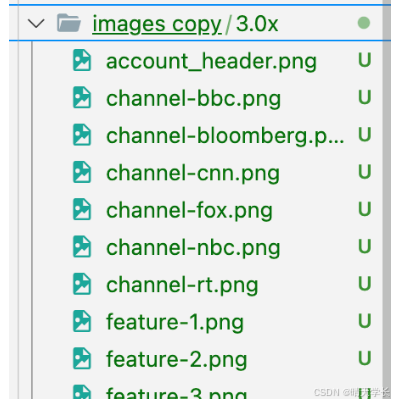The image size is (394, 404).
Task: Click the image icon of feature-2.png
Action: coord(82,359)
